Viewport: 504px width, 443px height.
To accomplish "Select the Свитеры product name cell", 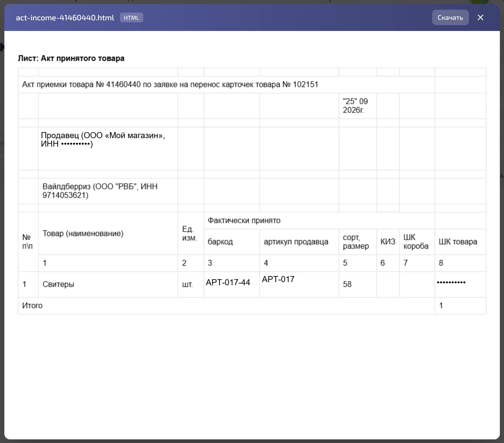I will click(x=108, y=284).
